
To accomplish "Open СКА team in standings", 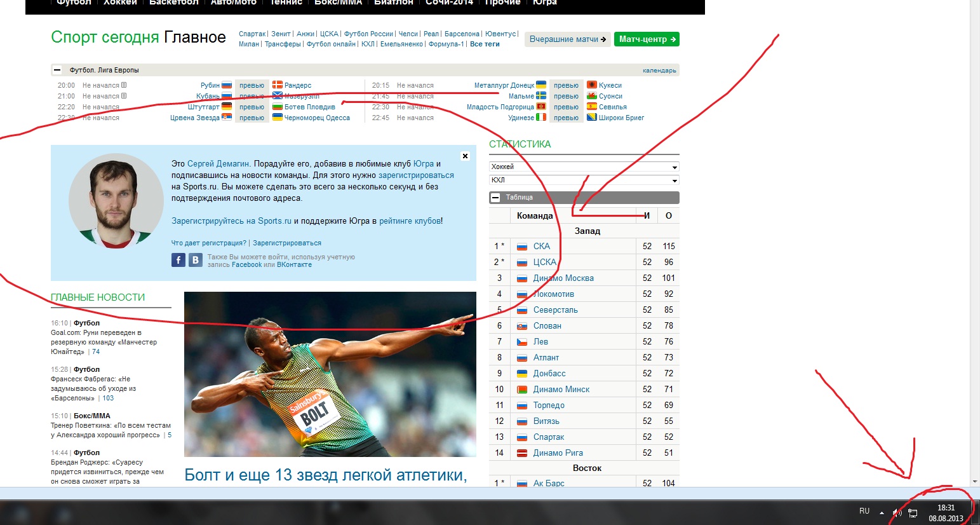I will click(x=542, y=247).
